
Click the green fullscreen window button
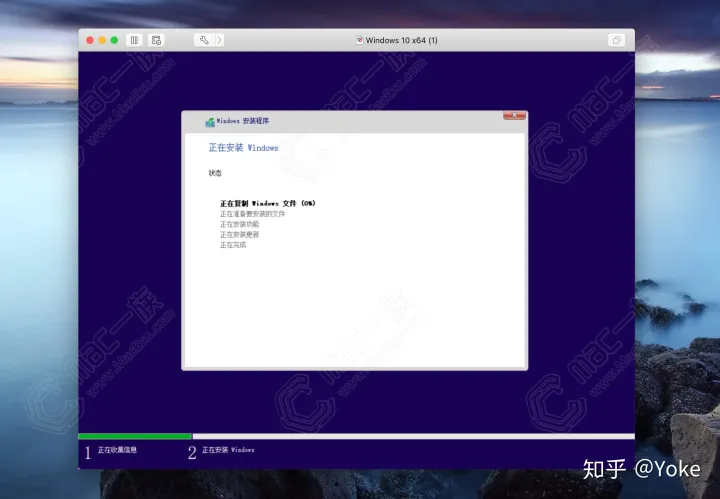114,40
